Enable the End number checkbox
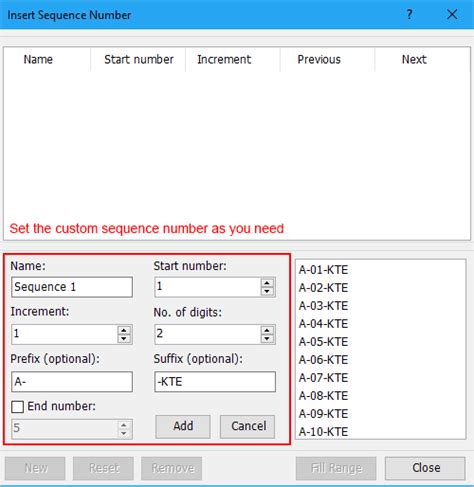This screenshot has width=474, height=487. pyautogui.click(x=17, y=407)
